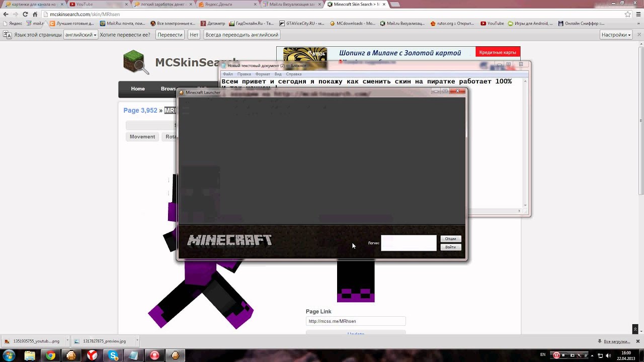Open Формат menu in Notepad
The width and height of the screenshot is (644, 362).
pos(263,74)
